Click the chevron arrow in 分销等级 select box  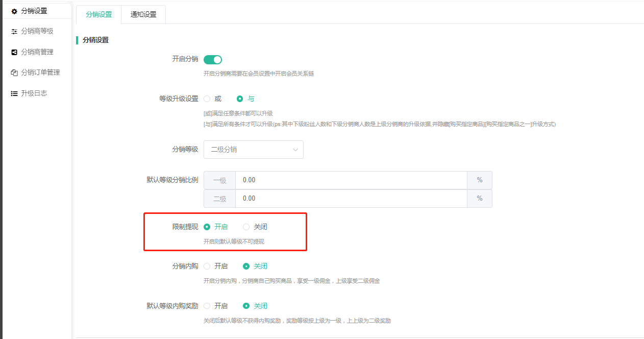(295, 150)
